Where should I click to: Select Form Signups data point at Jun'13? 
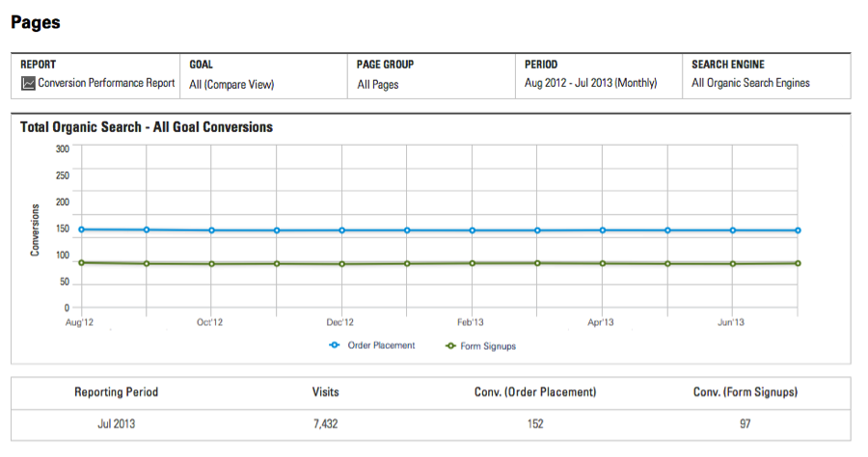(x=732, y=263)
